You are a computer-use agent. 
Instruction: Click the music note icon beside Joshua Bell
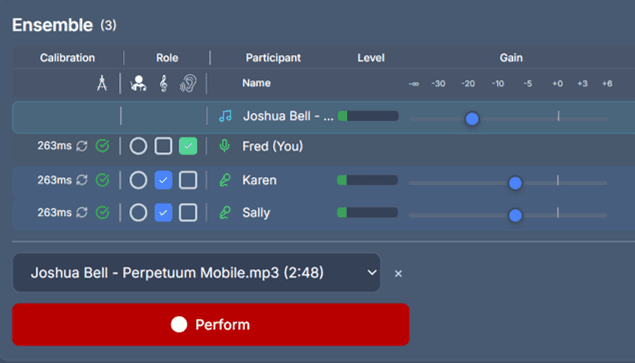point(226,116)
